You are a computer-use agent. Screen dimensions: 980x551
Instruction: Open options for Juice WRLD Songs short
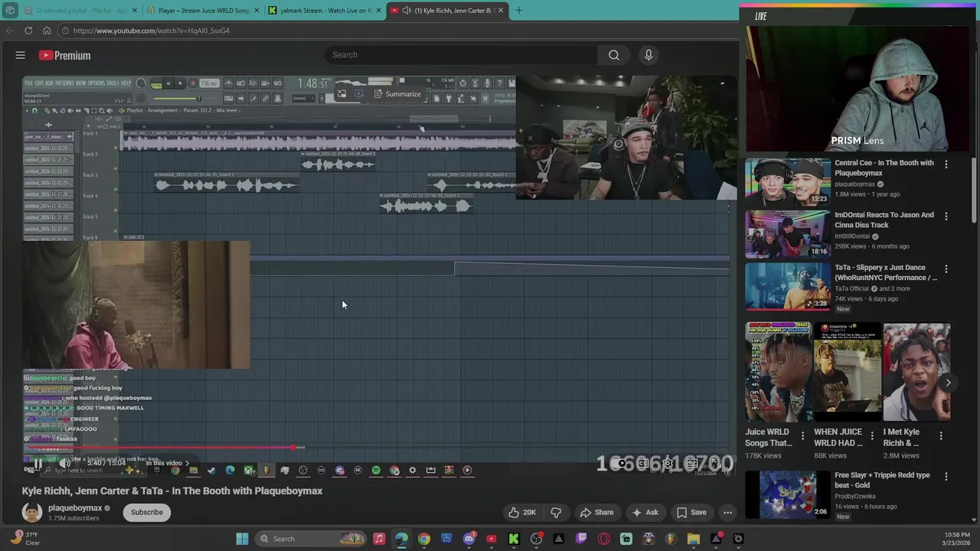802,435
